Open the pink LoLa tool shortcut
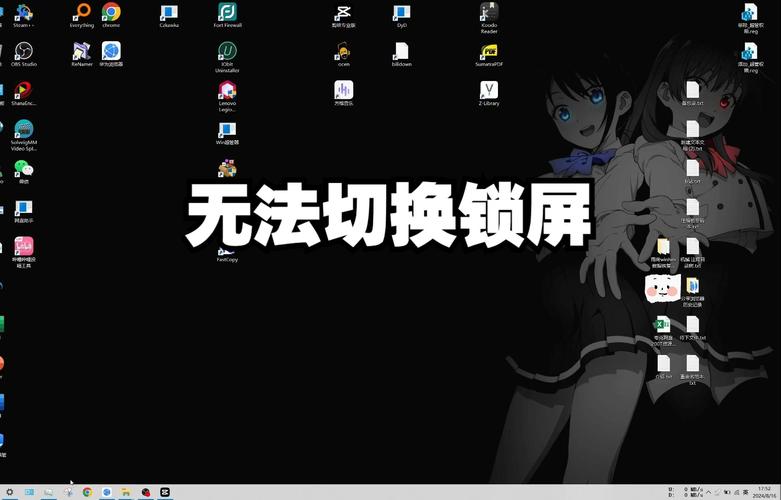This screenshot has height=500, width=781. [23, 252]
